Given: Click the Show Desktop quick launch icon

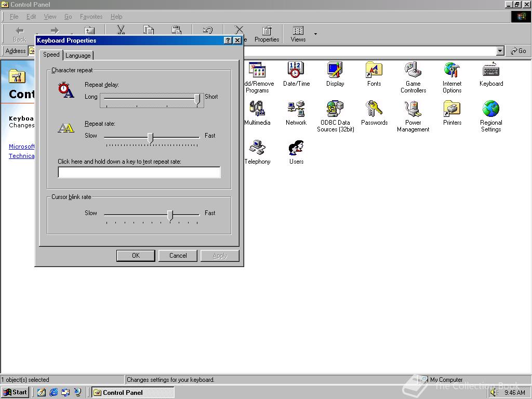Looking at the screenshot, I should click(42, 392).
